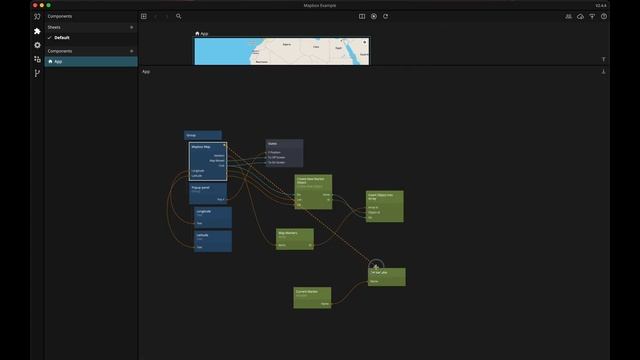The height and width of the screenshot is (360, 640).
Task: Click the map preview thumbnail
Action: click(282, 51)
